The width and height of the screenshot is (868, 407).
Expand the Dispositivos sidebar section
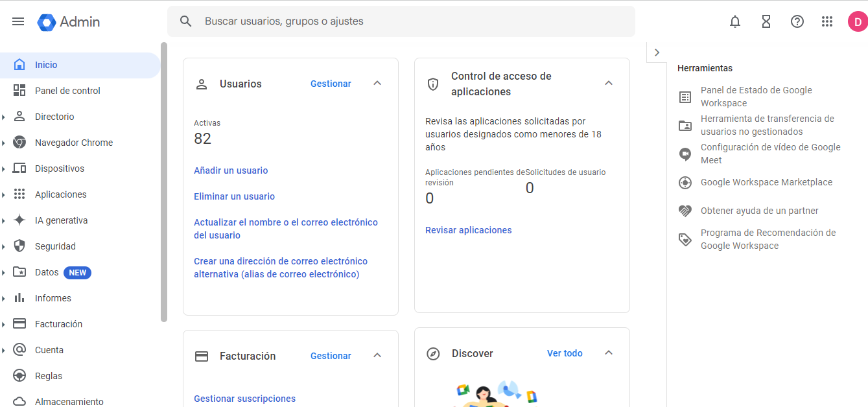click(x=4, y=169)
